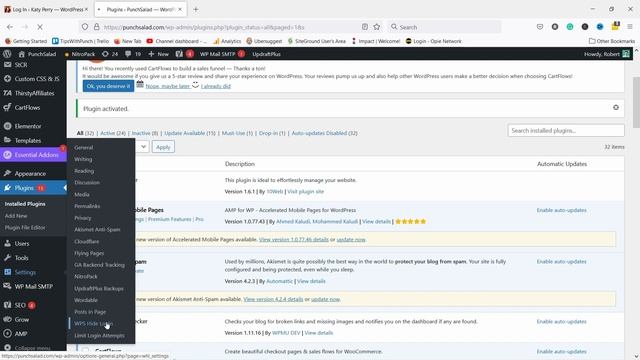Switch to the Log In Katy Perry tab
The image size is (640, 360).
pos(47,9)
